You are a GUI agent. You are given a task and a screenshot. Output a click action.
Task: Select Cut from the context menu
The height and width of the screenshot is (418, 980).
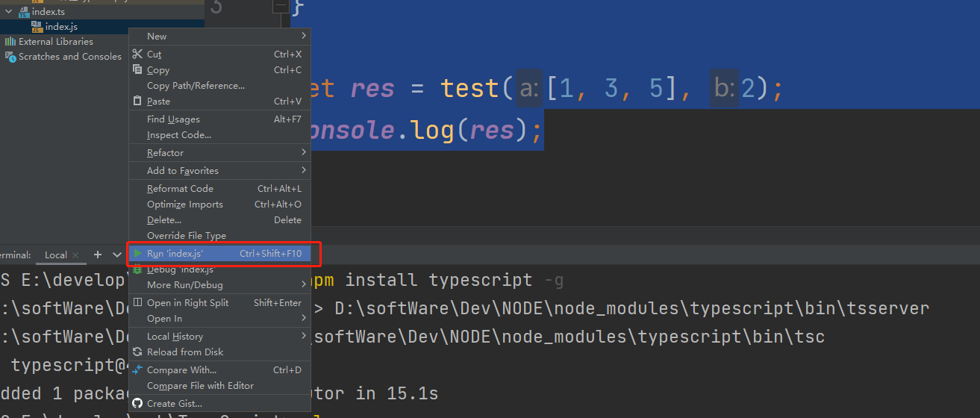pyautogui.click(x=219, y=54)
